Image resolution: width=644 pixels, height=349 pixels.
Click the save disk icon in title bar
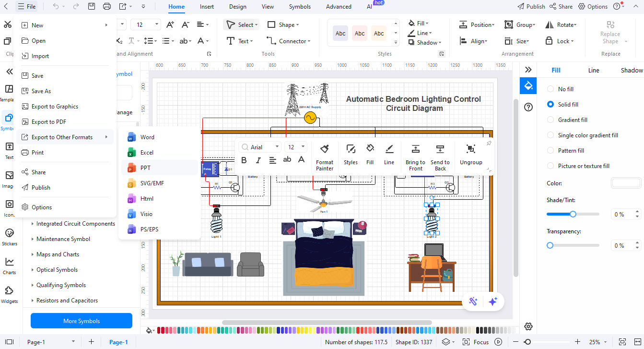[92, 7]
